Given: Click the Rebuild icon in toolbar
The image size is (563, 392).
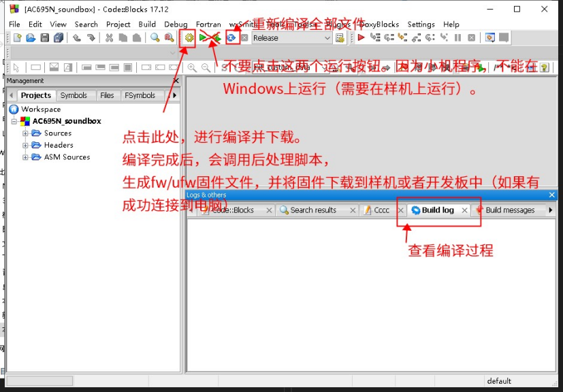Looking at the screenshot, I should [x=231, y=37].
